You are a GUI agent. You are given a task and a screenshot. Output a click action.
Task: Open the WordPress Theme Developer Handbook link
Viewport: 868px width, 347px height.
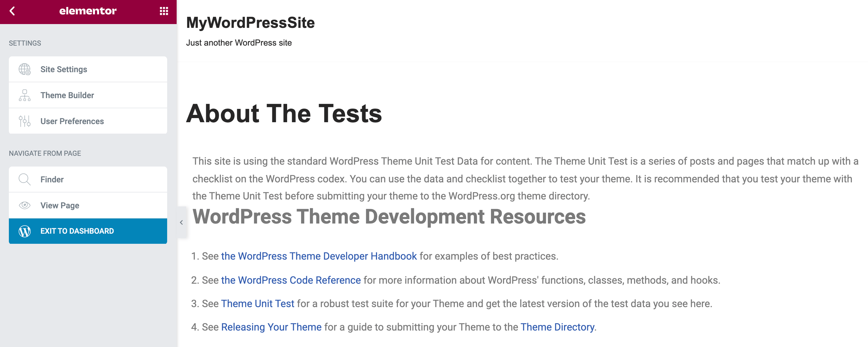tap(319, 256)
